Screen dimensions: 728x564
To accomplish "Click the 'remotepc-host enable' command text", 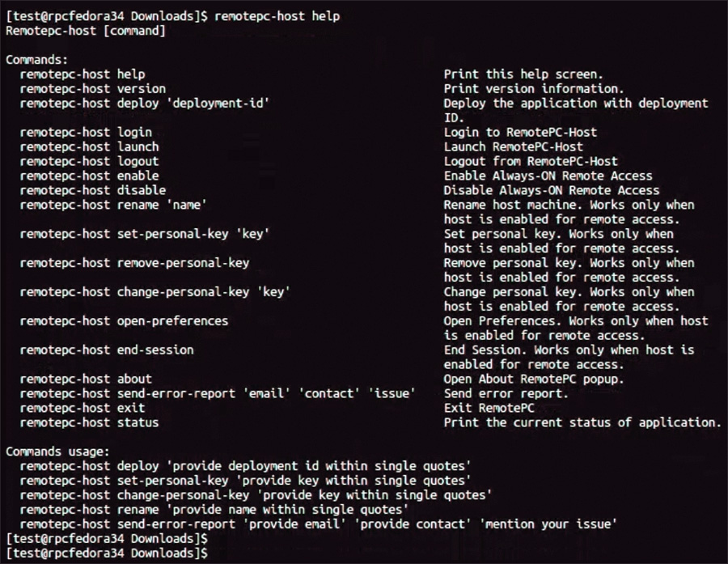I will click(89, 176).
